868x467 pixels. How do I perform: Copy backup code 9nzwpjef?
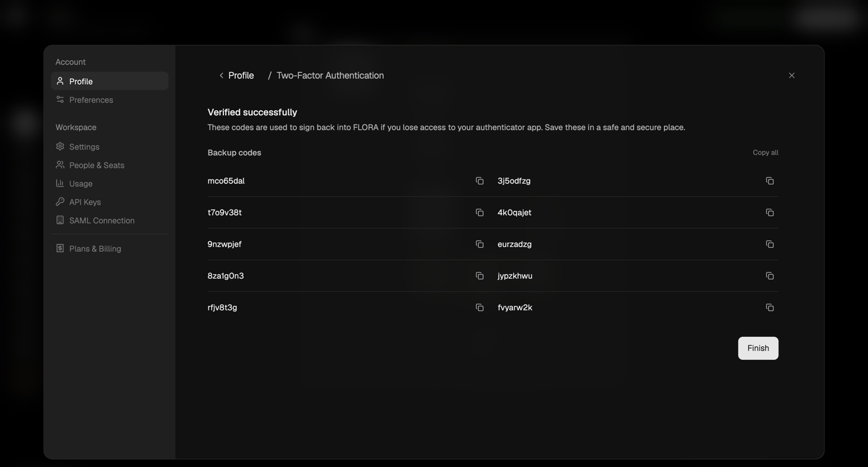coord(479,244)
